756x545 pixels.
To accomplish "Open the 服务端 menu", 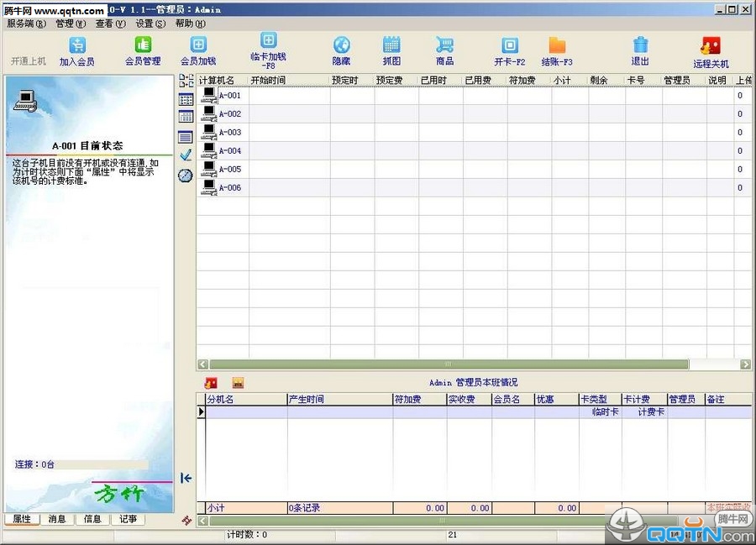I will pyautogui.click(x=26, y=24).
